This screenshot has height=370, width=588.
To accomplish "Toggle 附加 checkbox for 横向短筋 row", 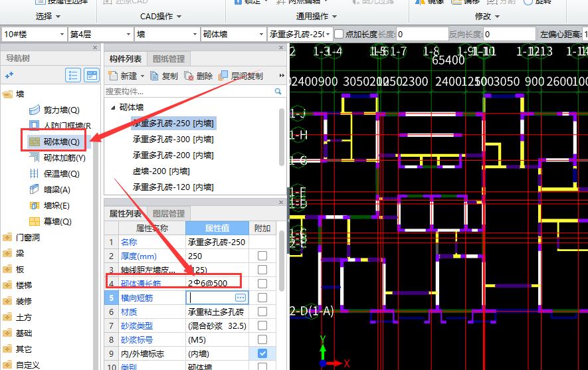I will pyautogui.click(x=262, y=298).
